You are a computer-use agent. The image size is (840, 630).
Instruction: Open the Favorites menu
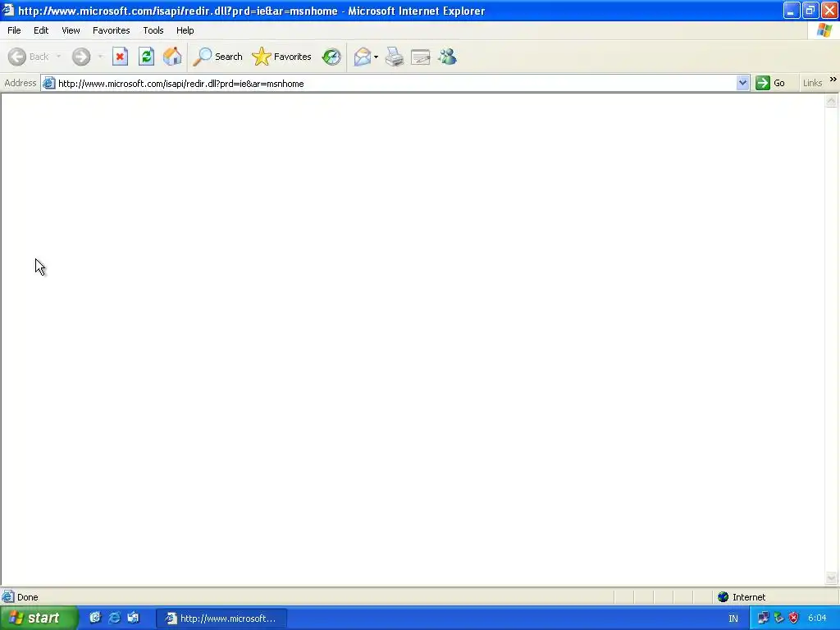(112, 30)
